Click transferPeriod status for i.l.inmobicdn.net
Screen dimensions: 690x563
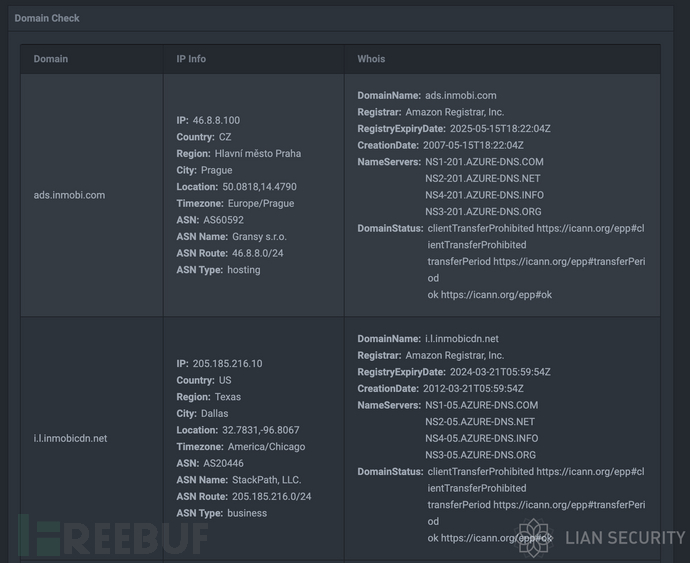click(536, 513)
